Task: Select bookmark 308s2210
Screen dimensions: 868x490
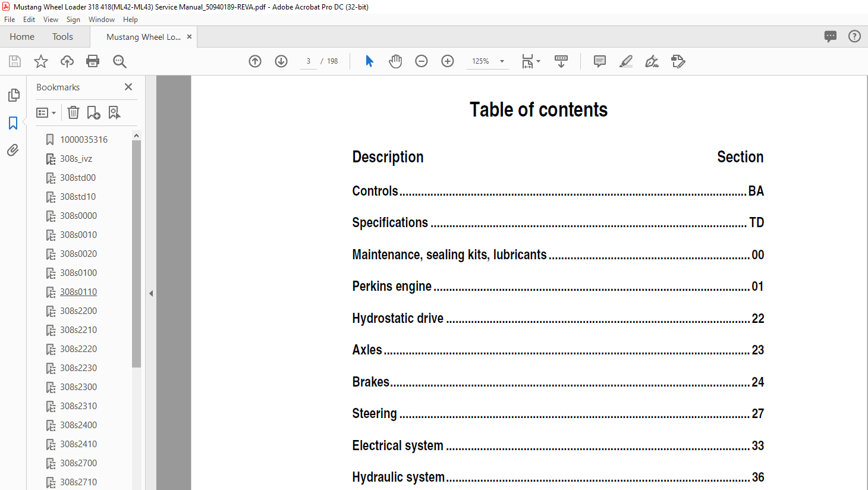Action: coord(78,330)
